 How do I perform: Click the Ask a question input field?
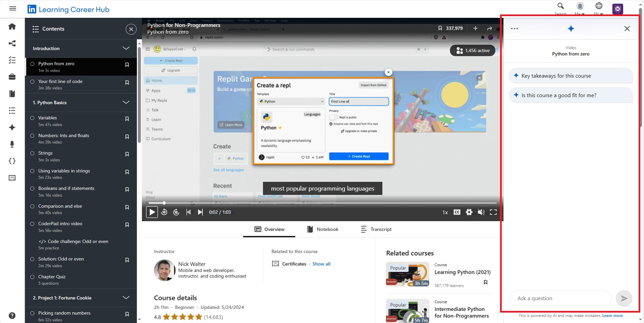[x=560, y=298]
